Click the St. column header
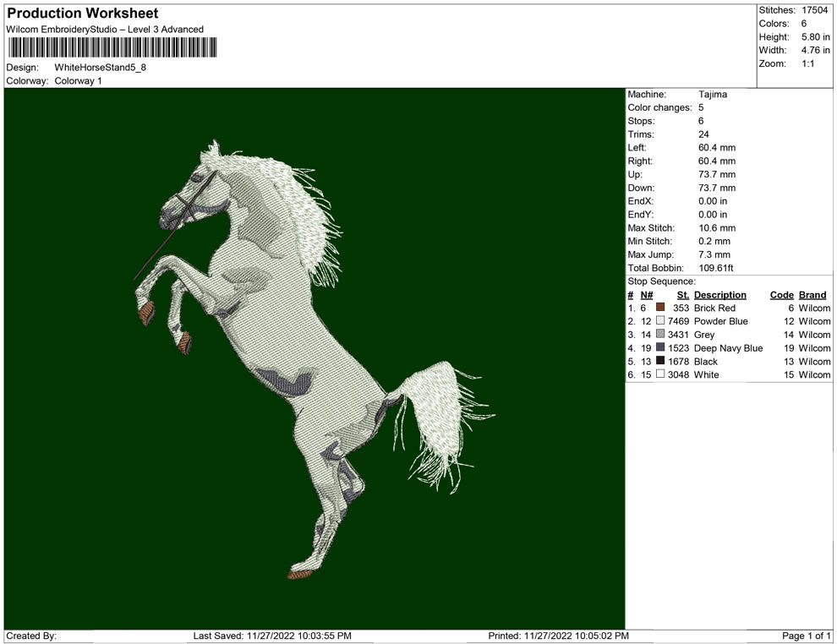The image size is (837, 644). point(683,295)
